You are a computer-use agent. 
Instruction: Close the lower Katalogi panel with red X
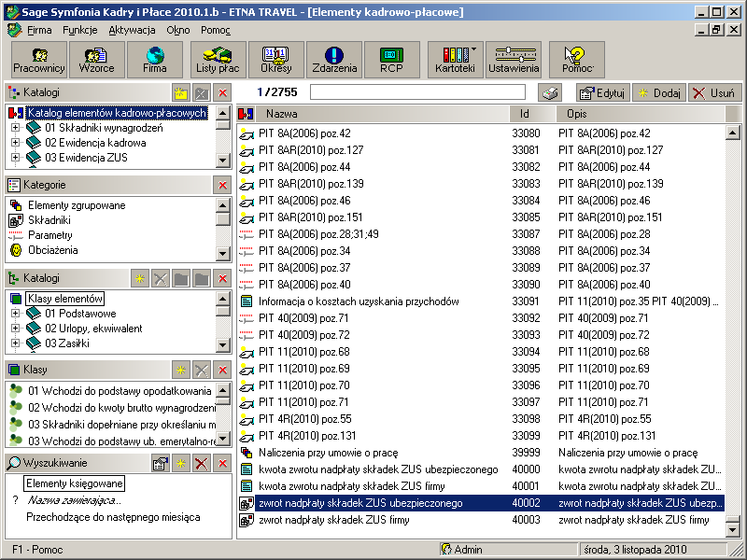(x=222, y=278)
